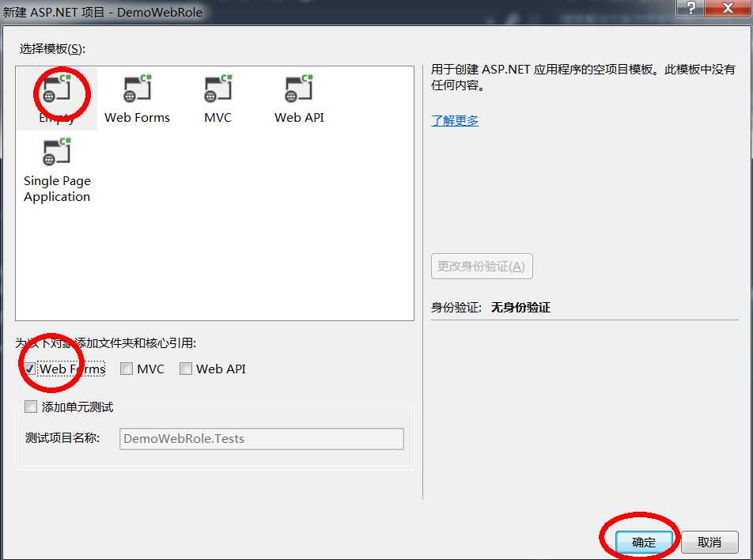Close the new ASP.NET project dialog
The image size is (753, 560).
coord(728,8)
